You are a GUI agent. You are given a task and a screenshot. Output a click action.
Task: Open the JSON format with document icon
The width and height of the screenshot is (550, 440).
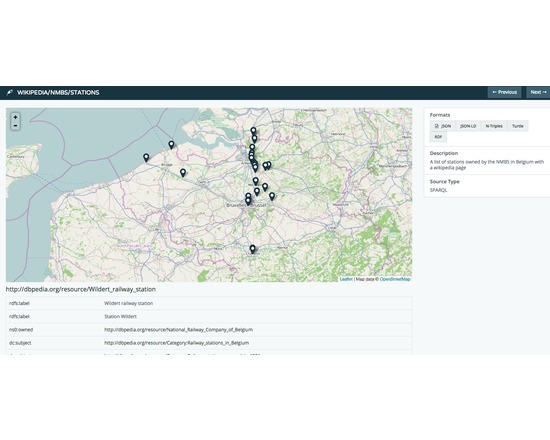click(443, 126)
